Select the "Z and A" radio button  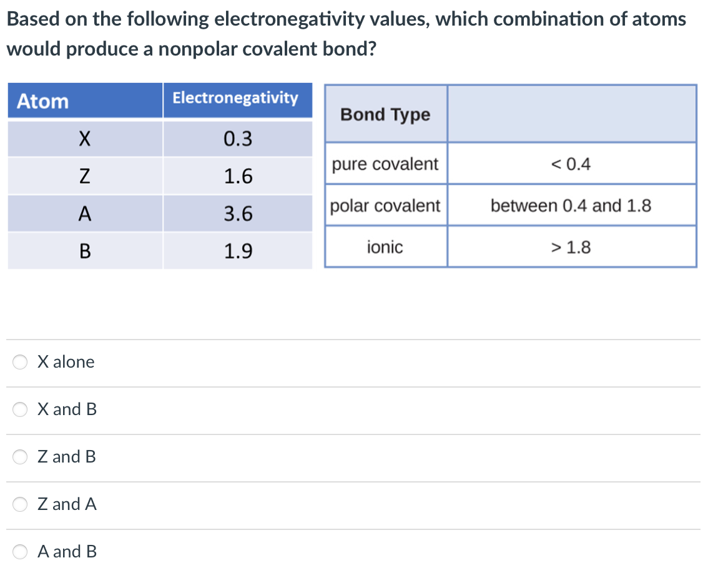click(19, 504)
